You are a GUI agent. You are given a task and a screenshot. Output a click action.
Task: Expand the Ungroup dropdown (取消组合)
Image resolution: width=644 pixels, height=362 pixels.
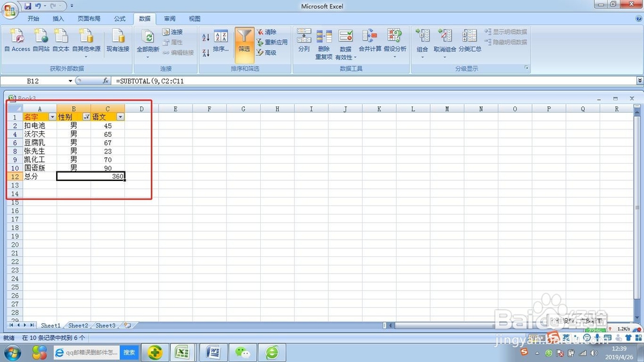445,57
